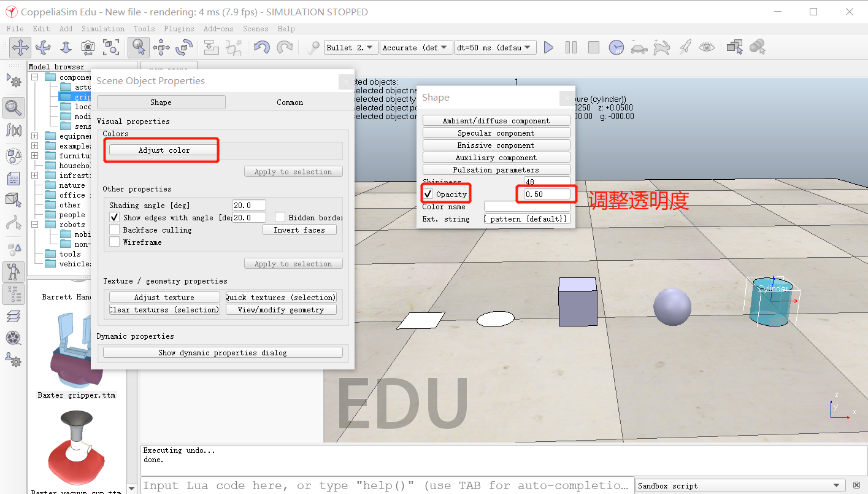This screenshot has height=494, width=868.
Task: Select the camera pan tool
Action: tap(20, 47)
